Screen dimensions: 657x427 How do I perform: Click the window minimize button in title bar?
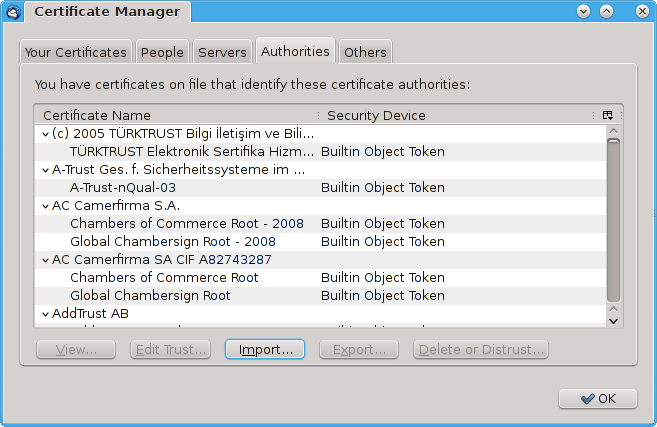click(x=583, y=11)
